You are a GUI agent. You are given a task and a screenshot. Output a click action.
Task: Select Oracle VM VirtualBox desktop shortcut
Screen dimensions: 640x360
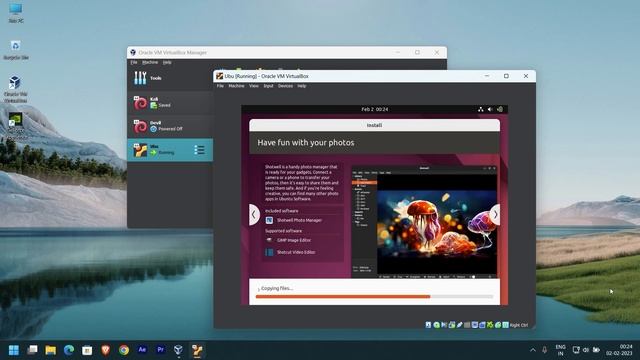coord(16,89)
